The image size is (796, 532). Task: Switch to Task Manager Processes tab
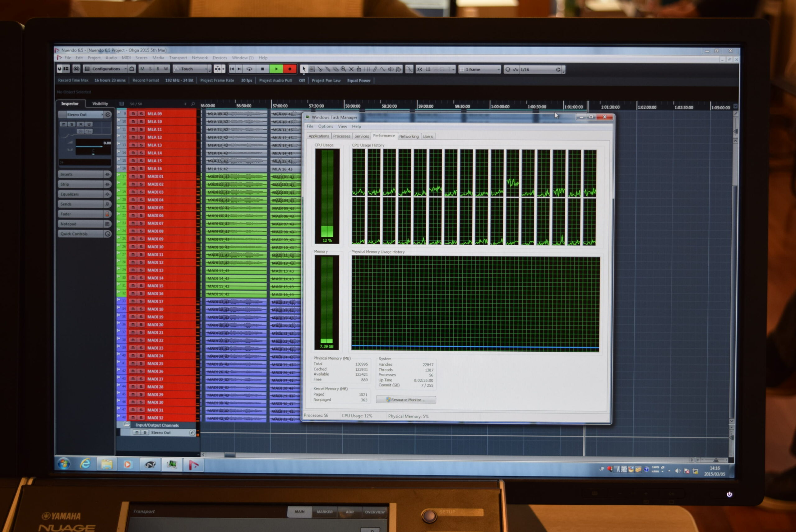341,136
